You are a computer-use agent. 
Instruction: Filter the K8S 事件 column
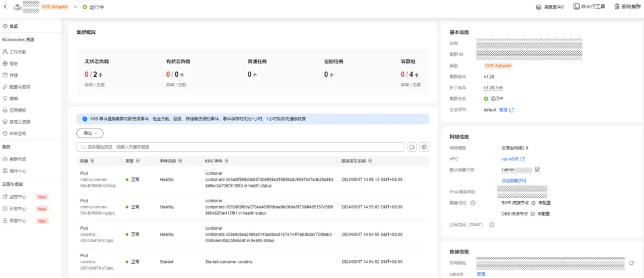click(227, 161)
